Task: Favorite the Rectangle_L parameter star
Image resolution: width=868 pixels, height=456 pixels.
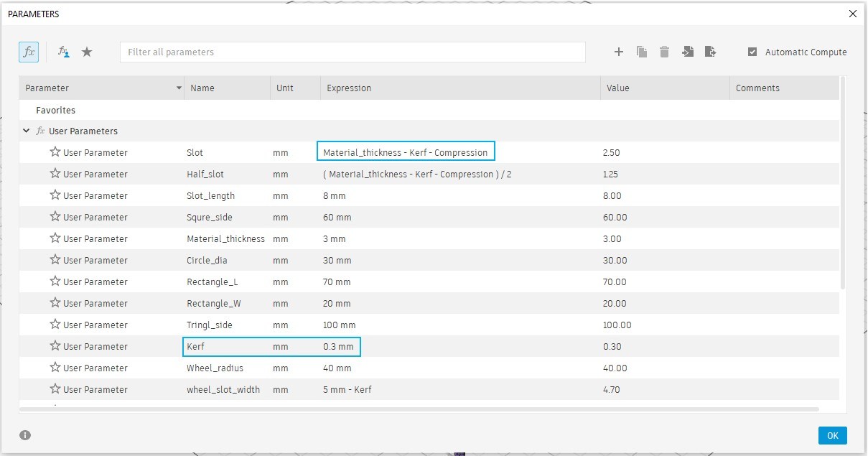Action: [x=55, y=281]
